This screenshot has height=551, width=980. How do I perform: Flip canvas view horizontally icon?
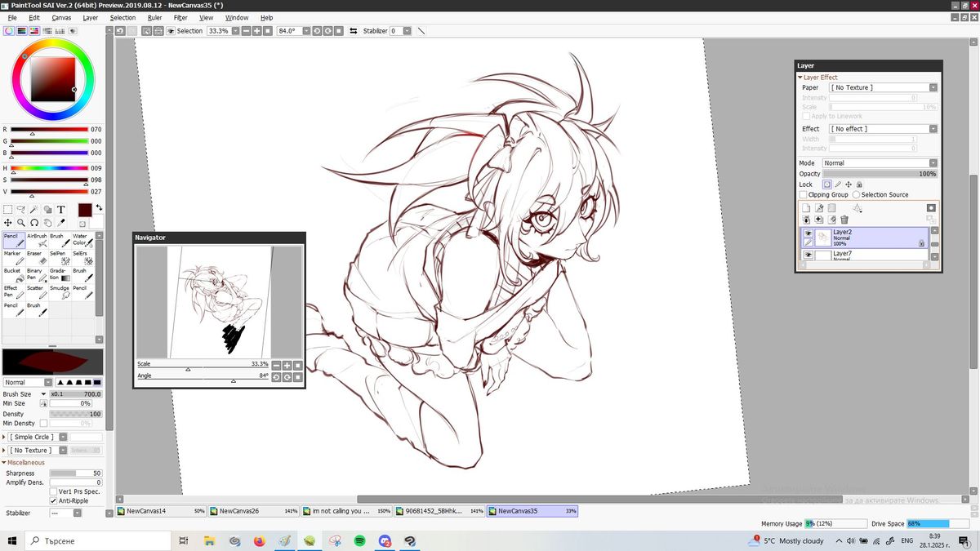[353, 31]
